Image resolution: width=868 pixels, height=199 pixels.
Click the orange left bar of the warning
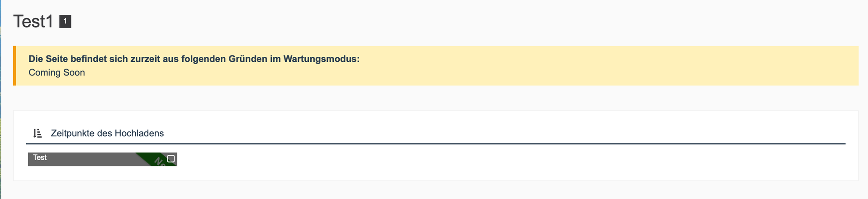[x=14, y=65]
